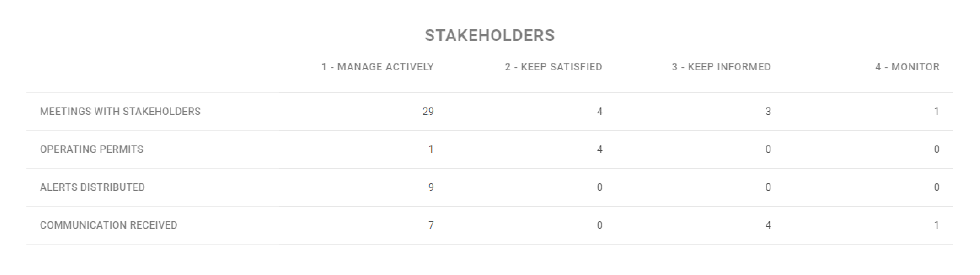Click Communication Received value 7

431,225
